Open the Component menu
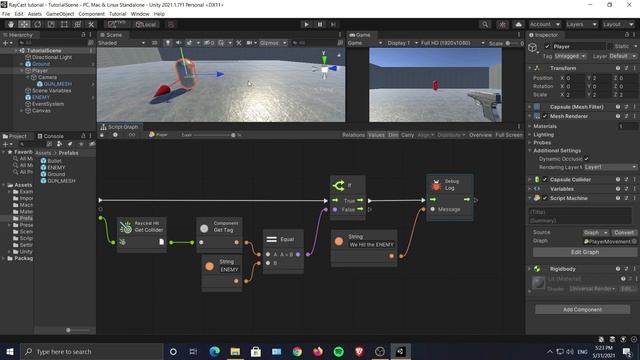The image size is (640, 360). click(91, 14)
